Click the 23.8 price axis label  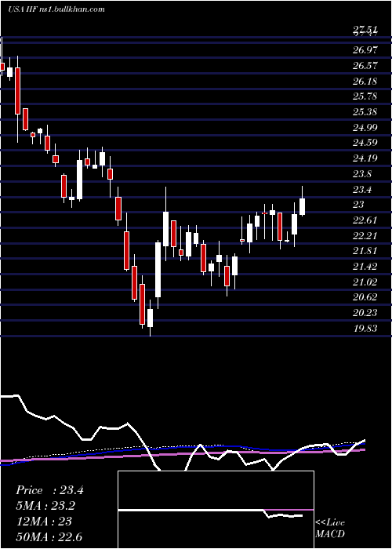tap(362, 174)
